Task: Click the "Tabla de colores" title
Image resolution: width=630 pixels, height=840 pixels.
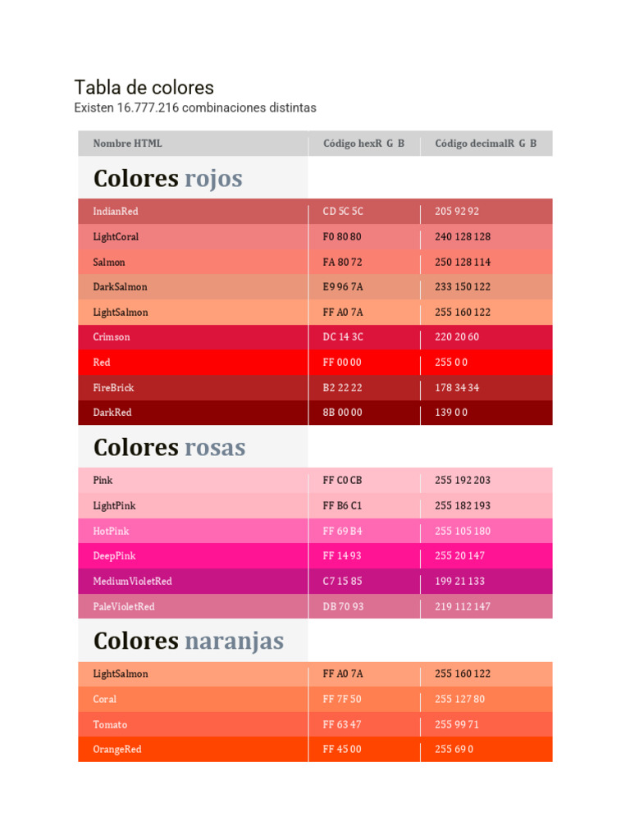Action: tap(144, 88)
